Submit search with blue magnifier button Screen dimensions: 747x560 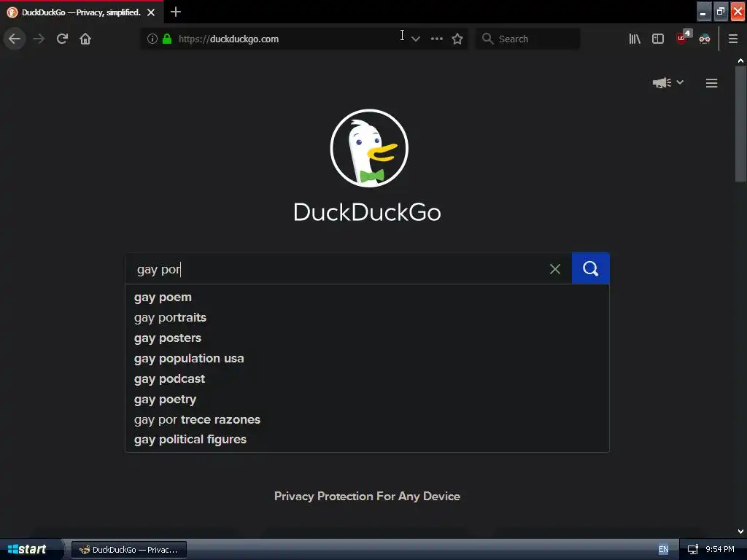(x=590, y=268)
